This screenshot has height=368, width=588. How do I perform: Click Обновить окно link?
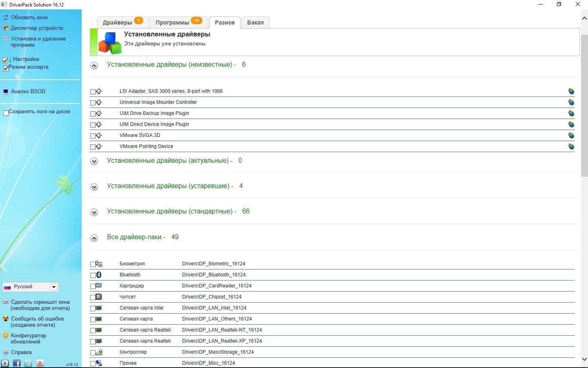pyautogui.click(x=29, y=18)
